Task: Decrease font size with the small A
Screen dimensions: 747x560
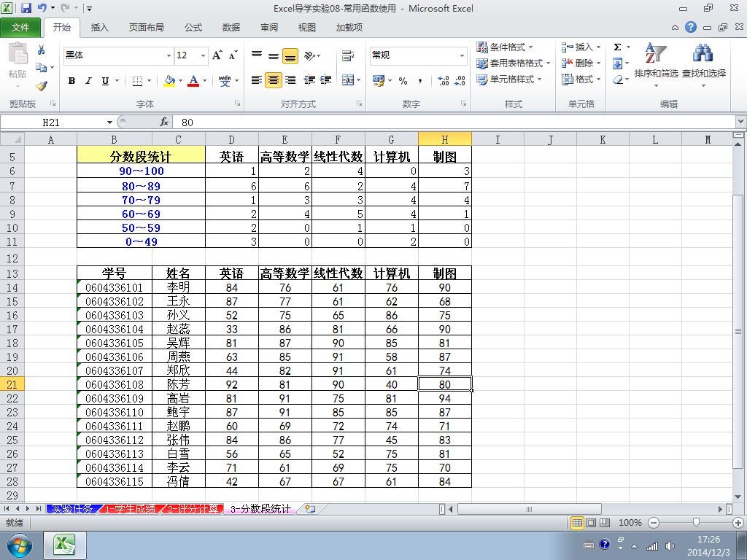Action: (x=233, y=55)
